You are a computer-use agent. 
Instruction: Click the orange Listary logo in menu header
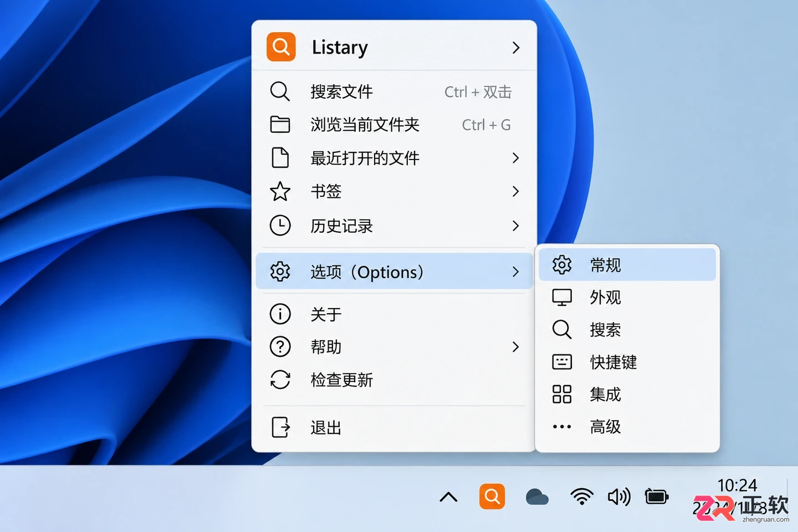pos(281,47)
